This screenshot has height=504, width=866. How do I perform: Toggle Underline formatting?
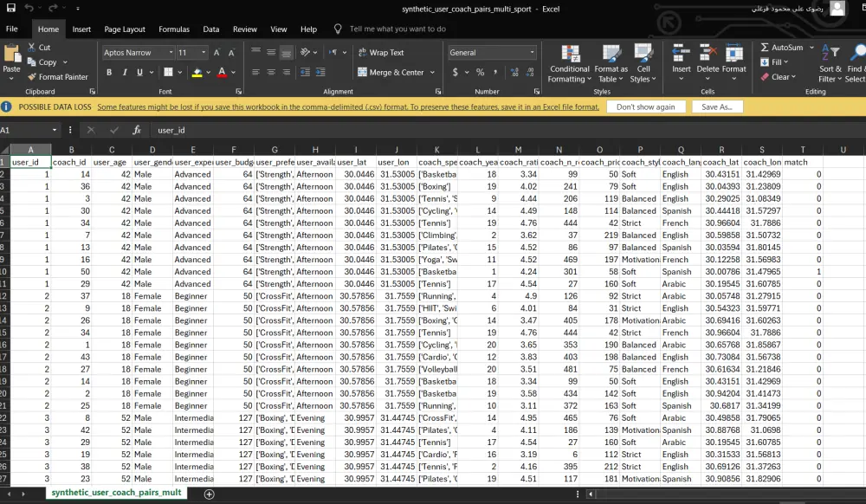tap(139, 72)
